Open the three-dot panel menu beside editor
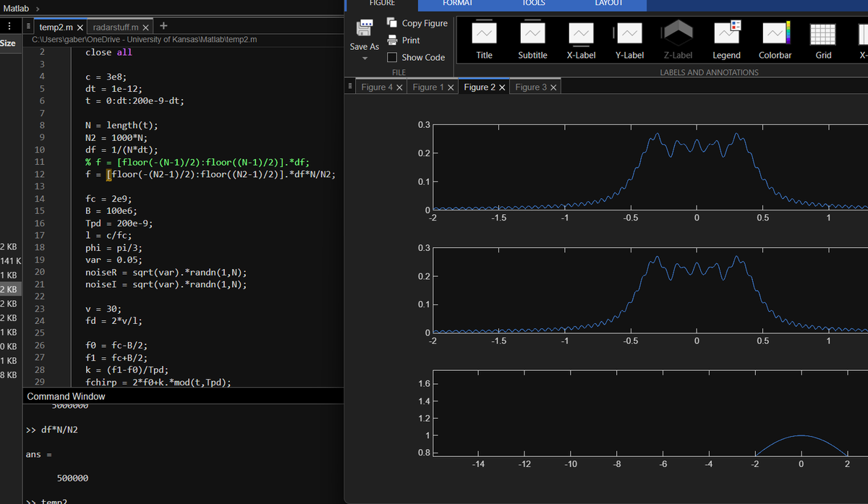Viewport: 868px width, 504px height. tap(8, 26)
